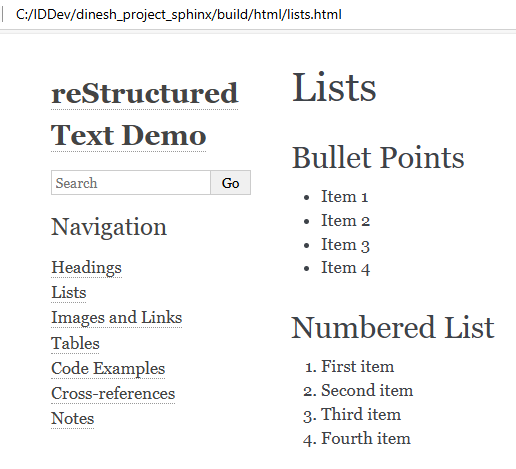The height and width of the screenshot is (469, 516).
Task: Click numbered entry 'Fourth item'
Action: point(366,438)
